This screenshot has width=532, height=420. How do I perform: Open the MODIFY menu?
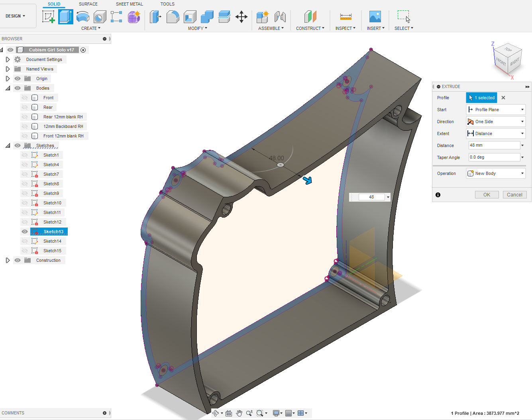coord(197,28)
